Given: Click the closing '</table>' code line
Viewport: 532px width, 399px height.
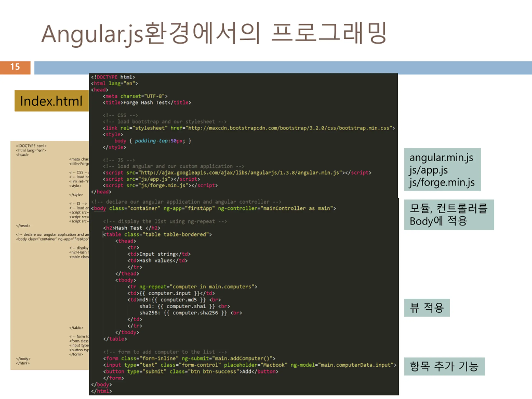Looking at the screenshot, I should [115, 339].
